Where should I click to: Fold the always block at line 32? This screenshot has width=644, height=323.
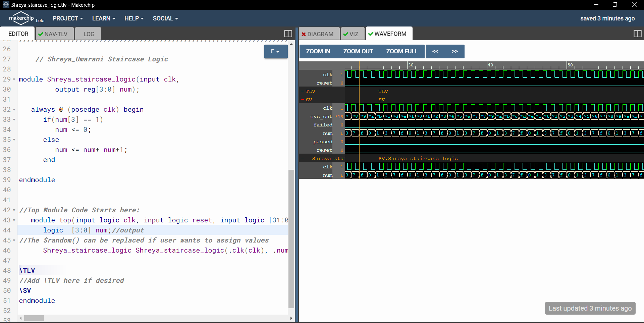coord(14,110)
